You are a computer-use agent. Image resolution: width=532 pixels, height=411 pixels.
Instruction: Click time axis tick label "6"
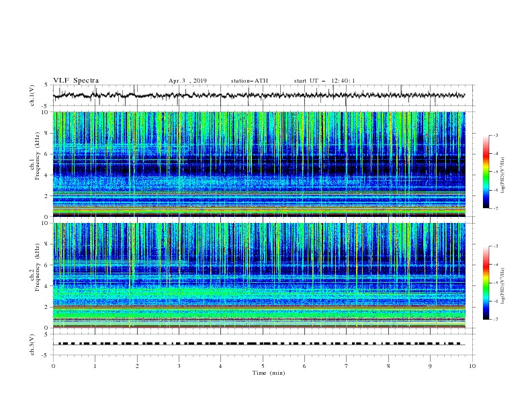(x=304, y=366)
